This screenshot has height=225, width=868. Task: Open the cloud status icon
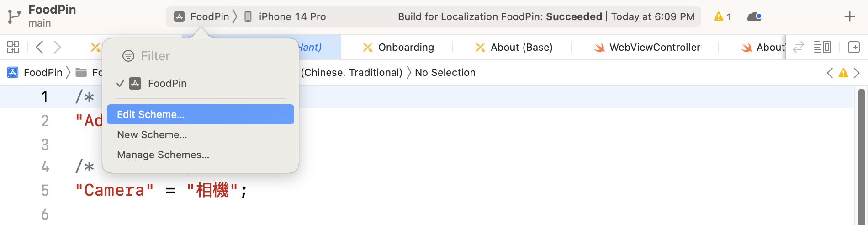coord(754,17)
